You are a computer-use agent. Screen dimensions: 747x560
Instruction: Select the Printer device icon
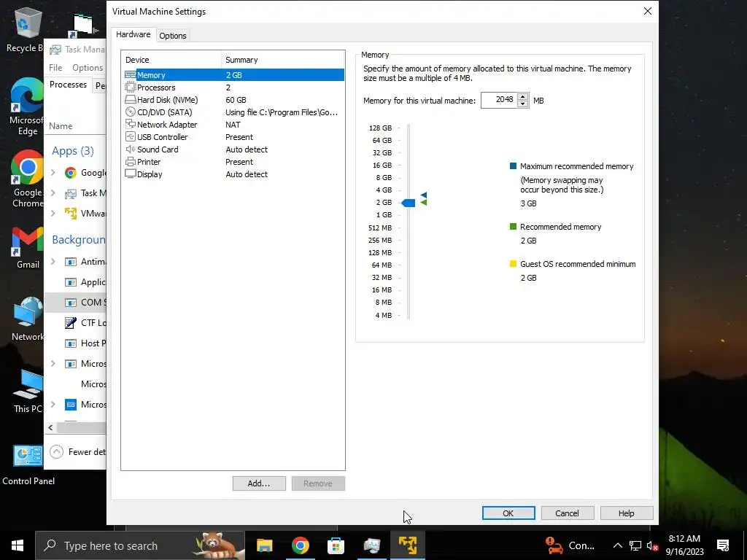[130, 161]
